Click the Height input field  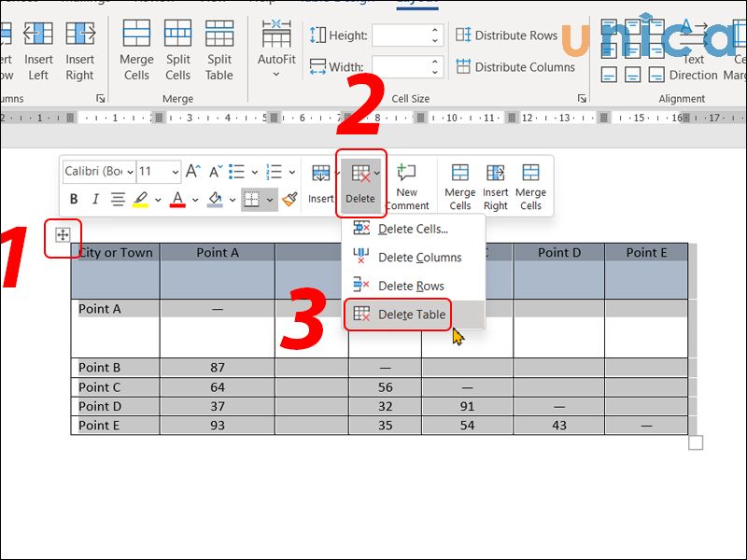click(401, 35)
